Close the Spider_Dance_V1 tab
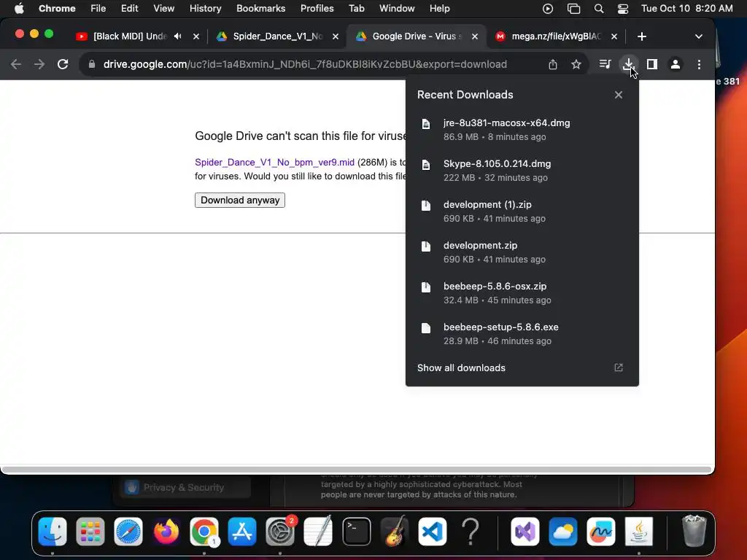747x560 pixels. pos(336,36)
